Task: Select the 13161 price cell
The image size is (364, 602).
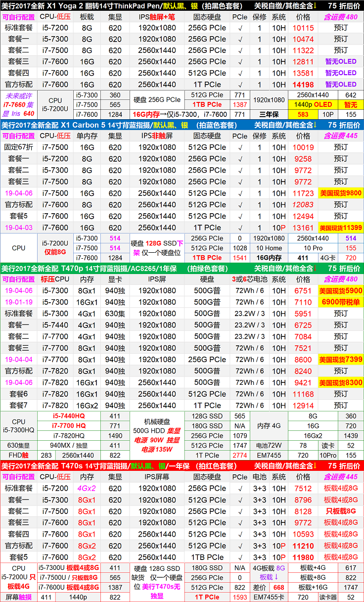Action: click(303, 228)
